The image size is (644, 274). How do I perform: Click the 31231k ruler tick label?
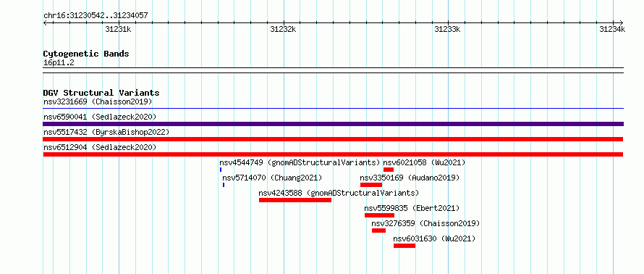point(118,29)
